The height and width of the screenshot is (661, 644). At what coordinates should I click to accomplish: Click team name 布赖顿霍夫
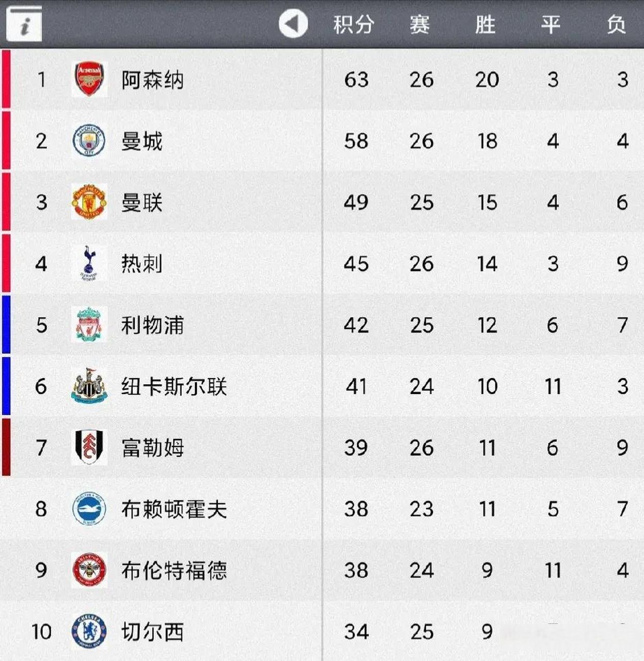[x=174, y=509]
